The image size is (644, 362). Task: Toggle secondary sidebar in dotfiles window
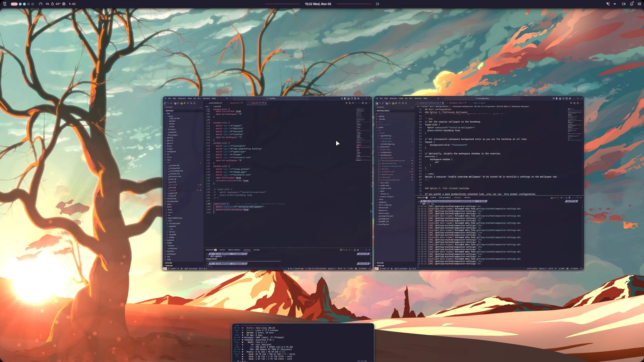352,98
